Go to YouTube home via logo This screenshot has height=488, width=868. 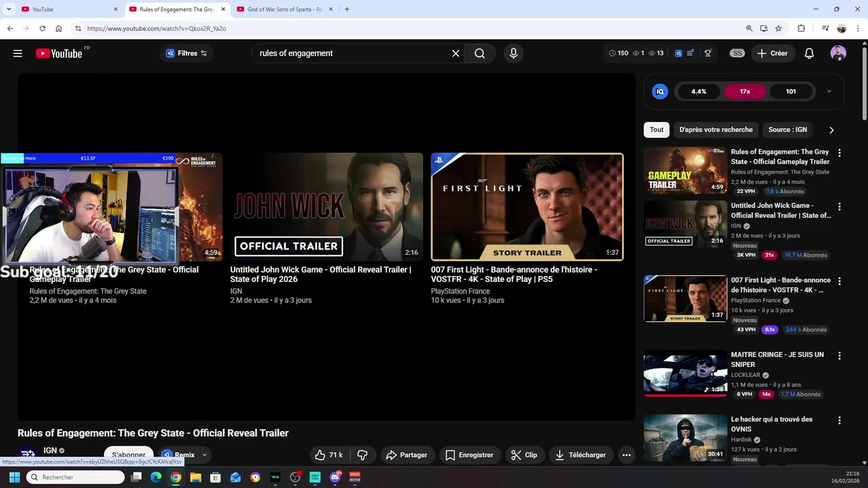59,54
